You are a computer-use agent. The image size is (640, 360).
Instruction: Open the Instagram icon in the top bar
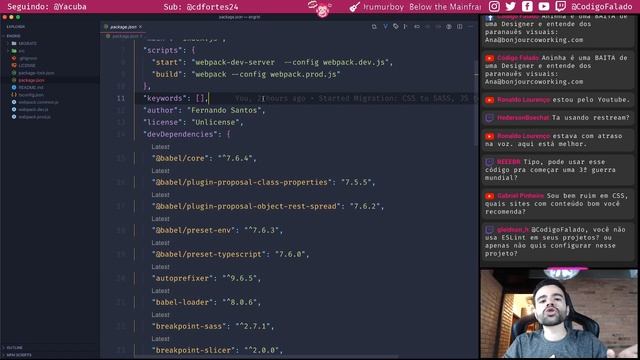pyautogui.click(x=494, y=7)
